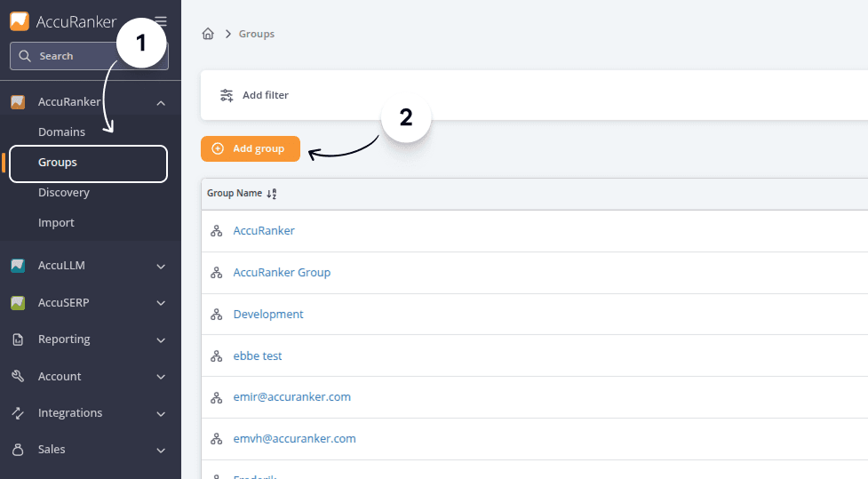Screen dimensions: 868x479
Task: Click the AccuLLM sidebar icon
Action: [18, 266]
